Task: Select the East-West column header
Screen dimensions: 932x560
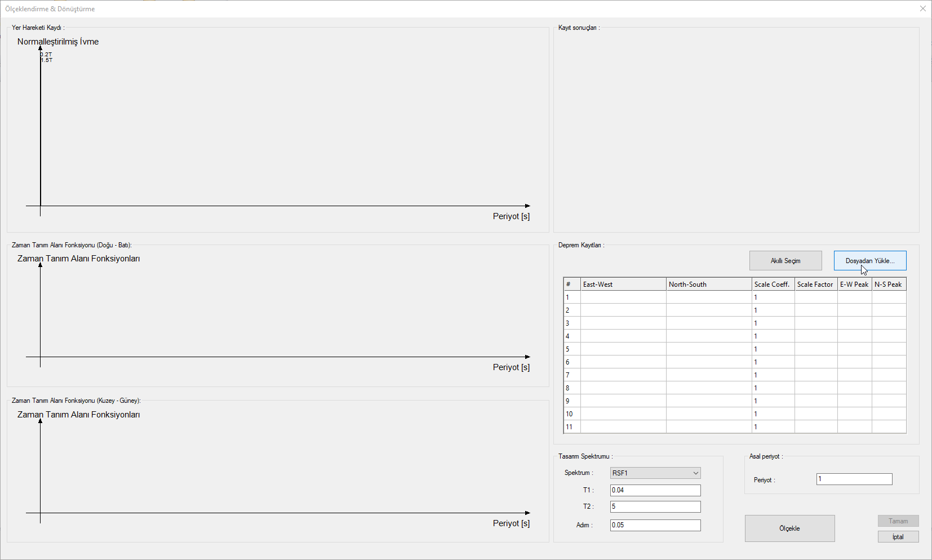Action: click(623, 285)
